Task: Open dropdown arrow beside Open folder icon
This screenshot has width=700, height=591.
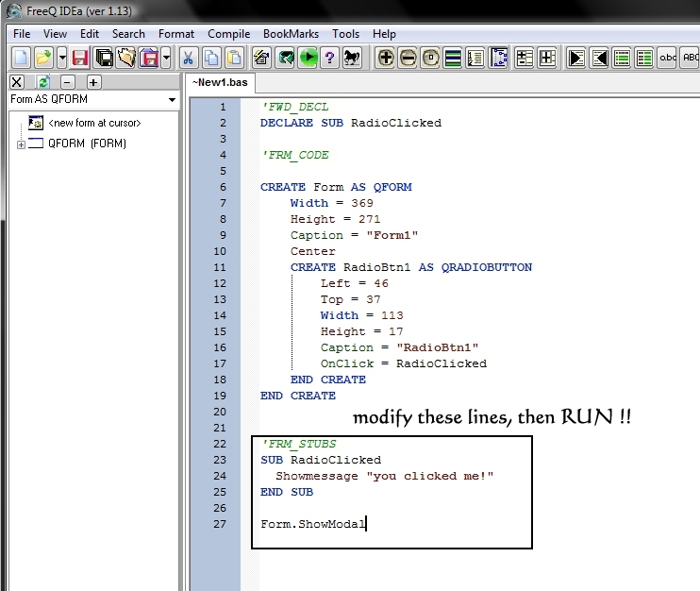Action: [62, 59]
